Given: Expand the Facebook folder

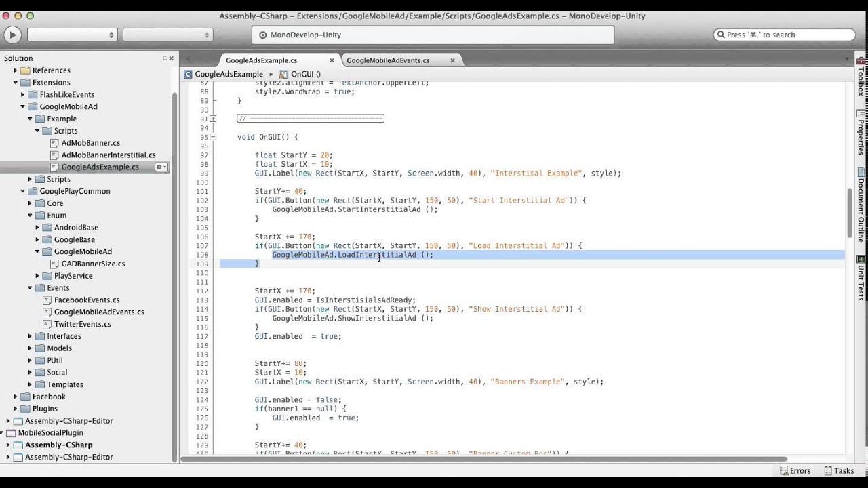Looking at the screenshot, I should (x=16, y=396).
